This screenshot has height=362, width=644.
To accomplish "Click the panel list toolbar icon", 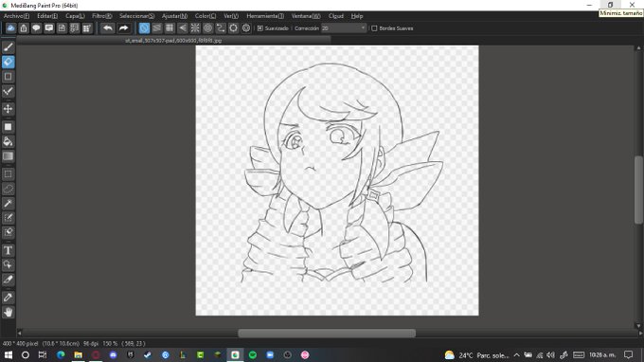I will (x=74, y=27).
